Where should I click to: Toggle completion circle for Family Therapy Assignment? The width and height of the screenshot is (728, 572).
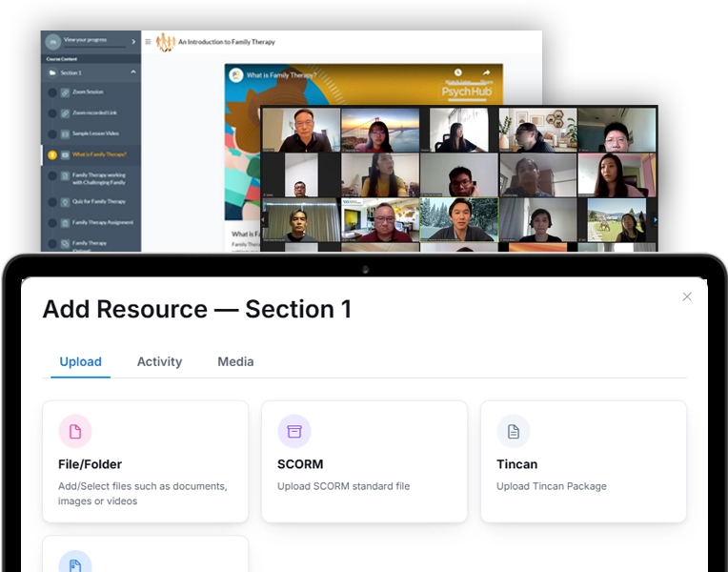click(52, 223)
